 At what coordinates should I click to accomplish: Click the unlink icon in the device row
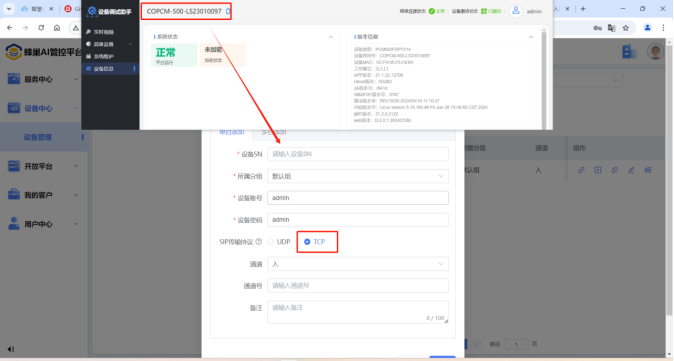pos(615,170)
